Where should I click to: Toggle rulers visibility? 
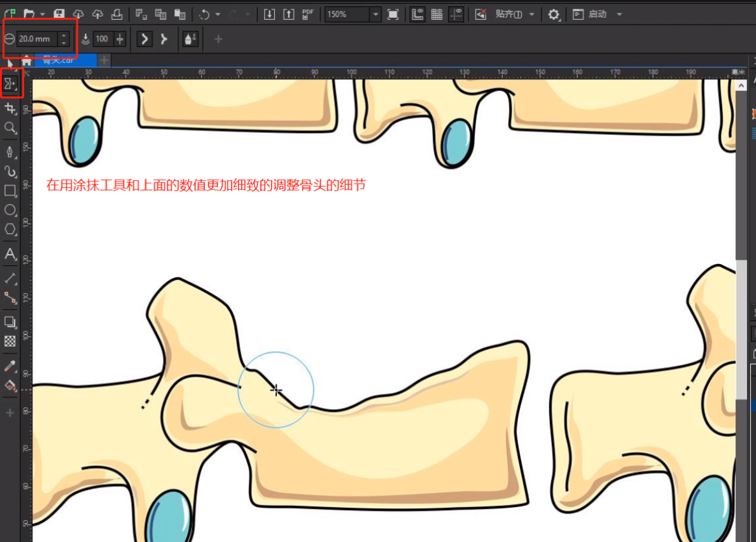pyautogui.click(x=417, y=14)
